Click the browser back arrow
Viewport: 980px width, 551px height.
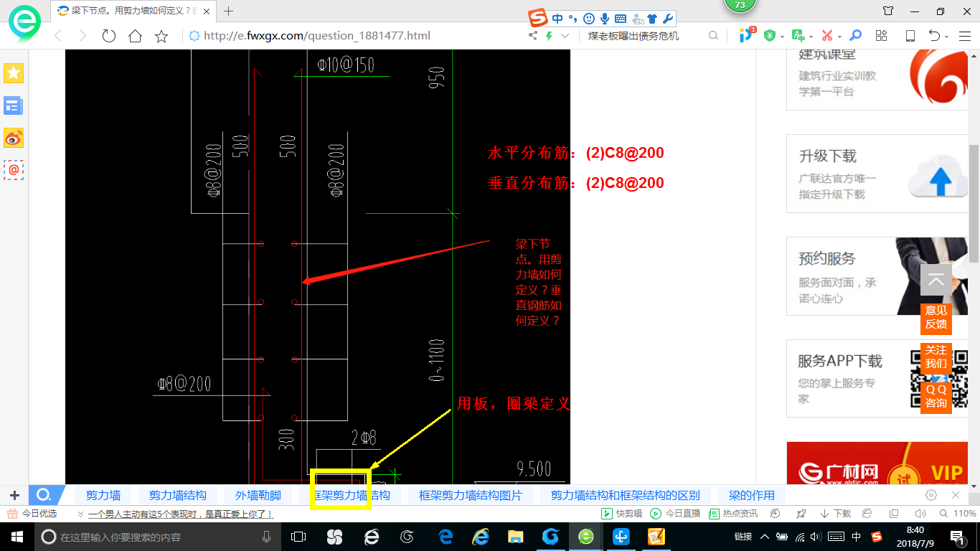pos(58,36)
